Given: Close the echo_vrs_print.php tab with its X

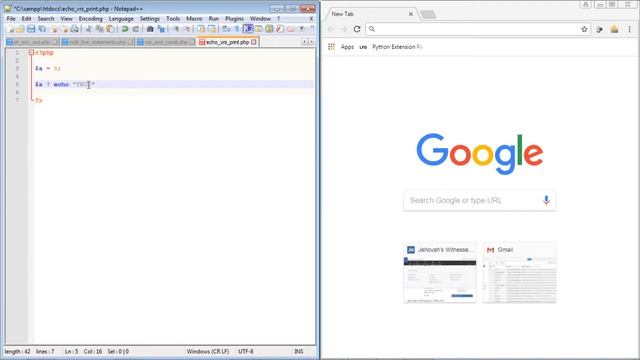Looking at the screenshot, I should click(x=254, y=42).
